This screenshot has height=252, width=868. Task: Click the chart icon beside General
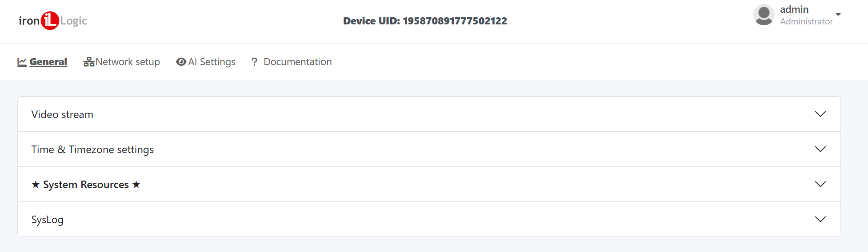[22, 62]
